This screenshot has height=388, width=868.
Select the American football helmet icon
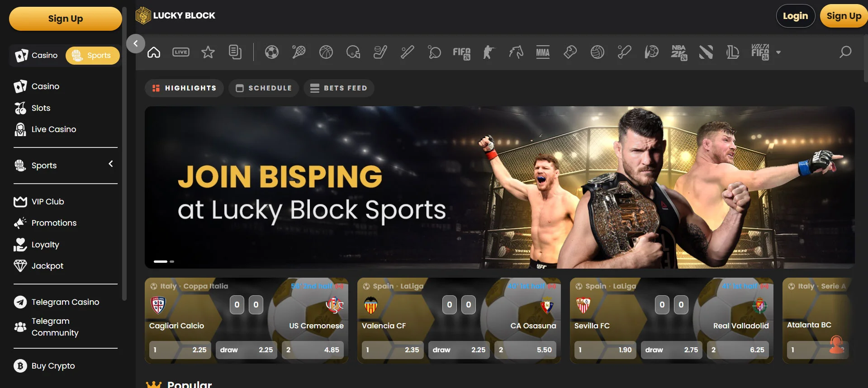pyautogui.click(x=353, y=52)
